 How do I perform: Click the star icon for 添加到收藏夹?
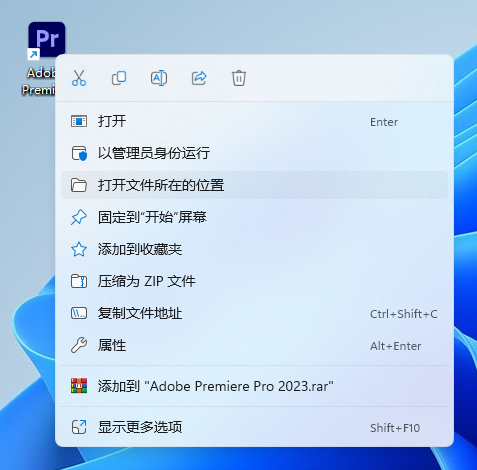[79, 249]
